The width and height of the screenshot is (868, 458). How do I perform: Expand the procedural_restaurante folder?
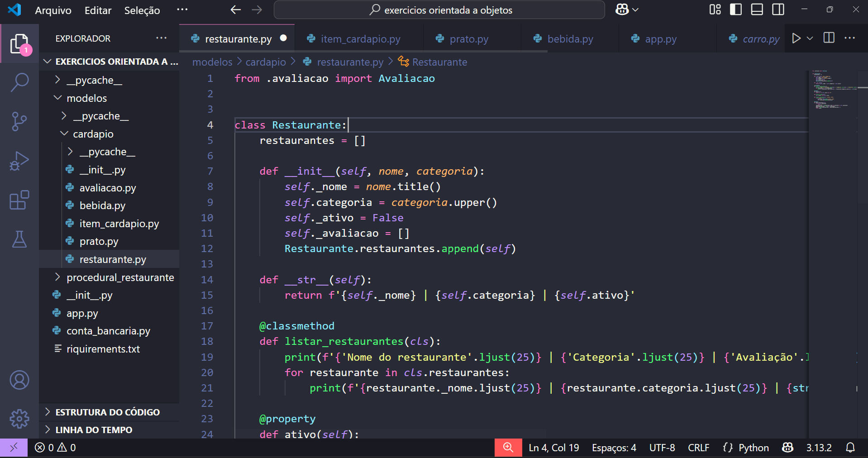(x=109, y=277)
